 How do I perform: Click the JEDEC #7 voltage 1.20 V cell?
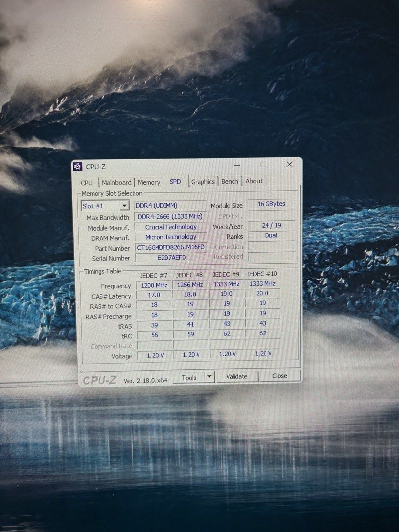pos(155,355)
